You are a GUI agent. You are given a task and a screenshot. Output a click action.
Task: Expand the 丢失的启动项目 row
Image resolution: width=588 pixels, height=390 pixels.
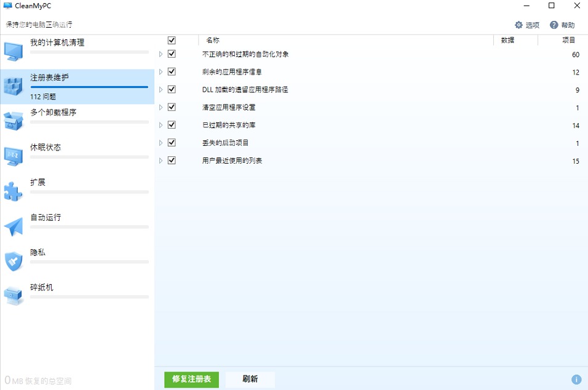click(x=161, y=143)
